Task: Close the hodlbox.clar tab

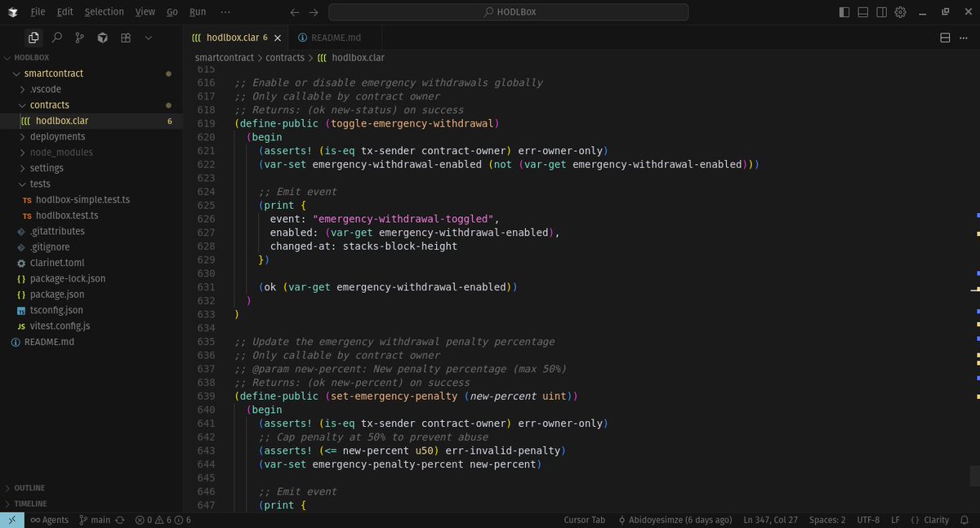Action: pyautogui.click(x=278, y=38)
